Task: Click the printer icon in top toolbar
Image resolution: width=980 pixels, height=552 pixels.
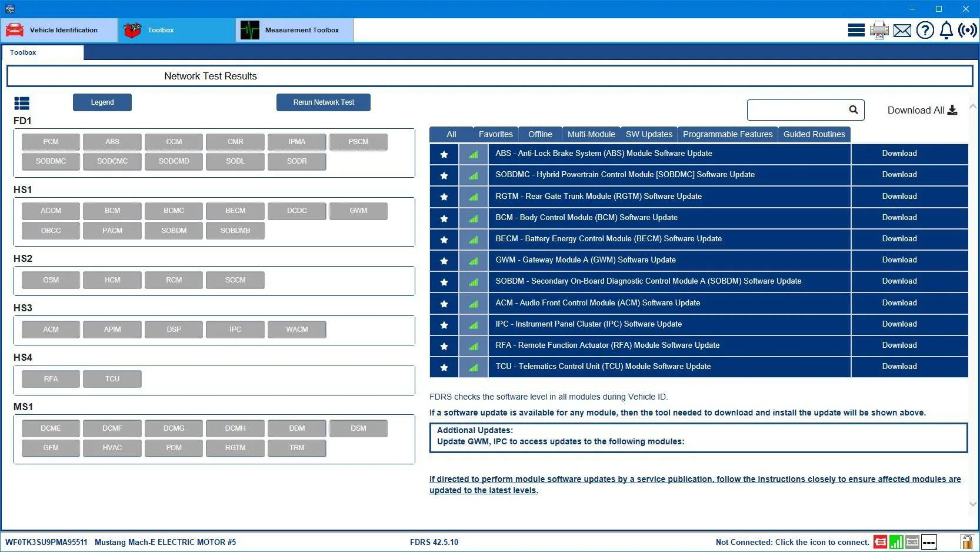Action: click(879, 30)
